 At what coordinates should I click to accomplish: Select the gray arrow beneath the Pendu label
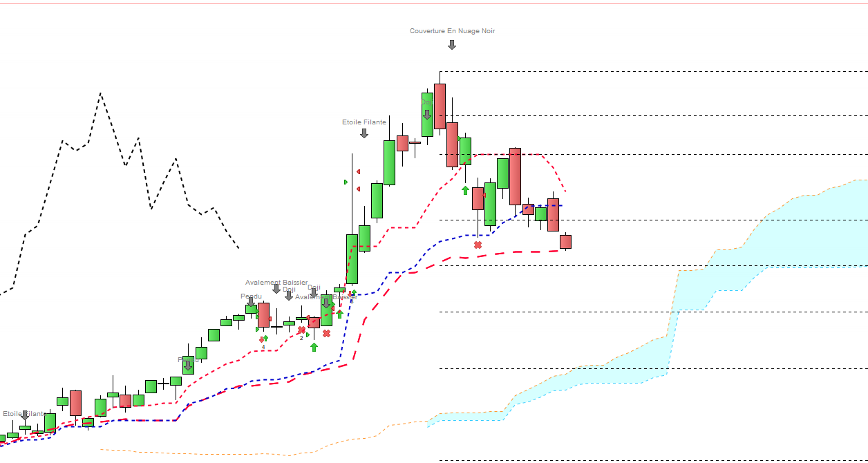click(x=251, y=302)
